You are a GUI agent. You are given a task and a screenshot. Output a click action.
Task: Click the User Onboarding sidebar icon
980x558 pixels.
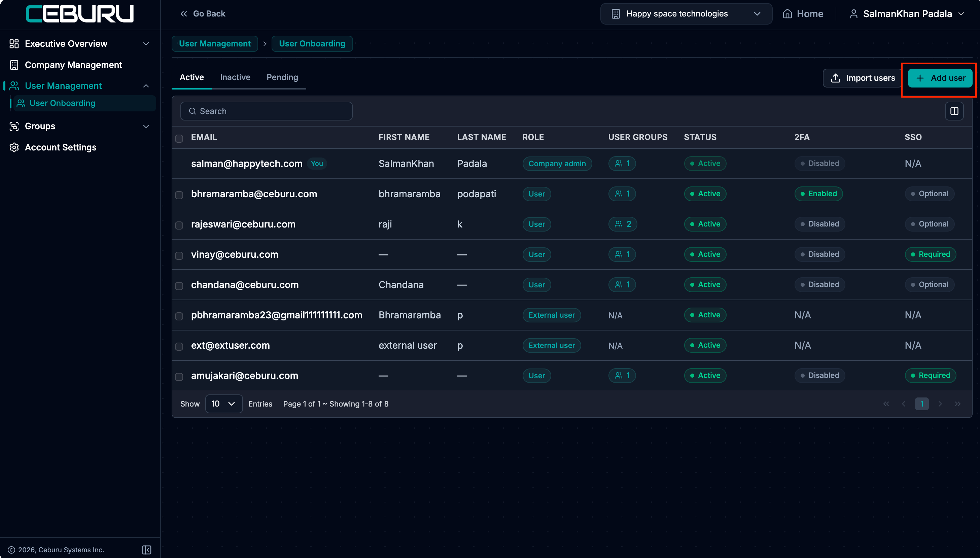pos(21,103)
